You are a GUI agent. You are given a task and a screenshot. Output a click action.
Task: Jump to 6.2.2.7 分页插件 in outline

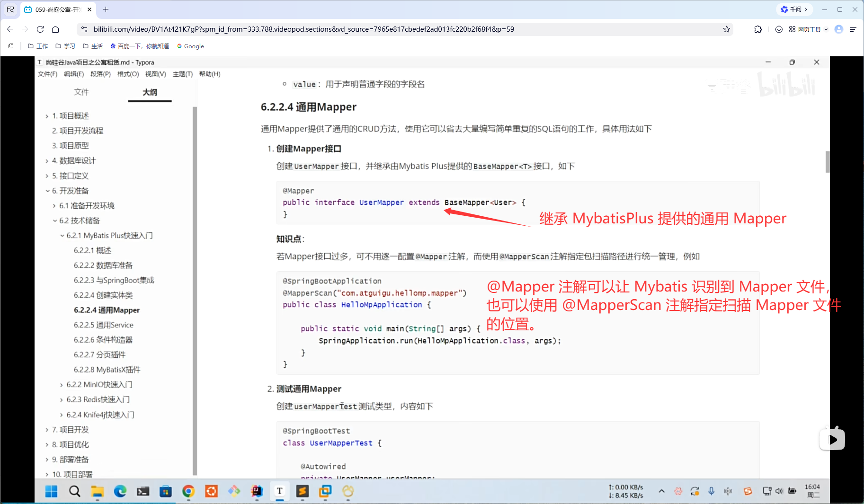click(99, 355)
